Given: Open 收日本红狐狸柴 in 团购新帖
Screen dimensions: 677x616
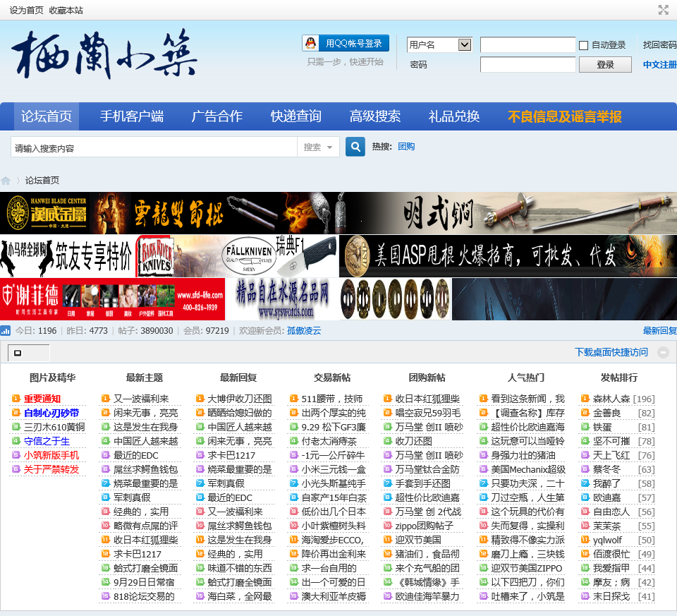Looking at the screenshot, I should (427, 399).
